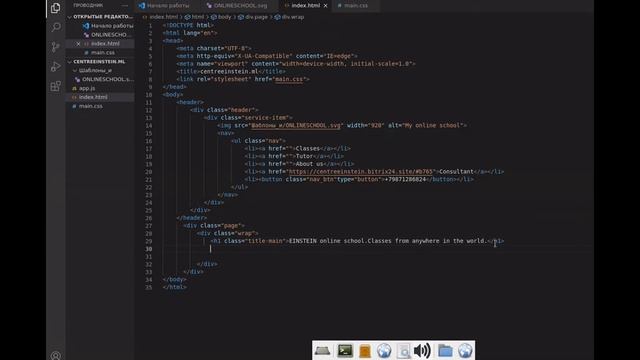Open the Accounts icon at sidebar bottom

pos(56,355)
